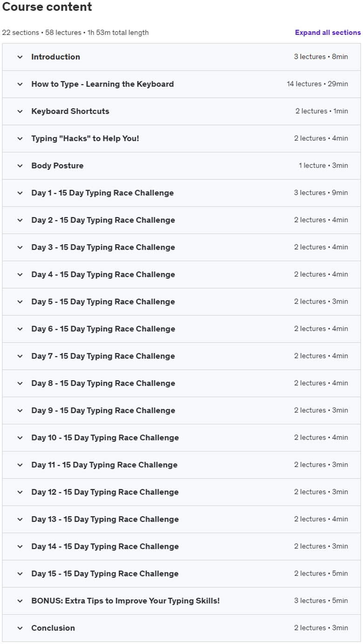The height and width of the screenshot is (644, 363).
Task: Open chevron for Day 1 Typing Race
Action: tap(20, 193)
